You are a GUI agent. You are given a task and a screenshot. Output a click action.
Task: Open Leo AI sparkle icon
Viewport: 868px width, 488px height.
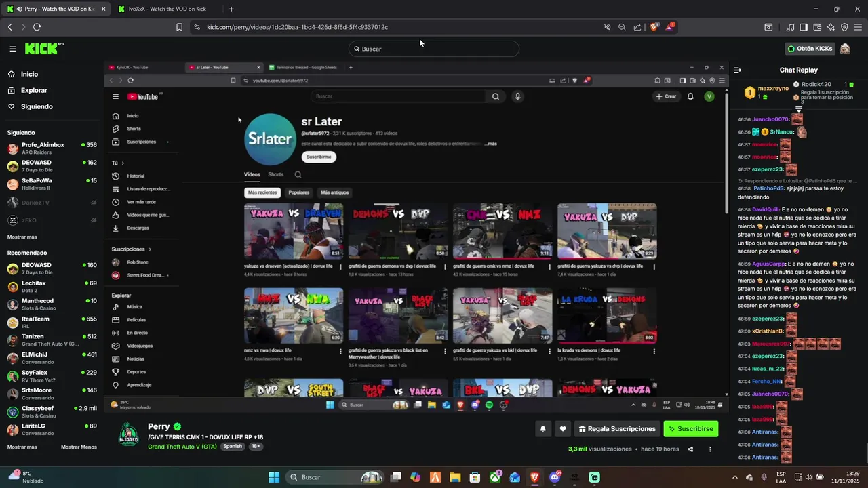click(831, 27)
